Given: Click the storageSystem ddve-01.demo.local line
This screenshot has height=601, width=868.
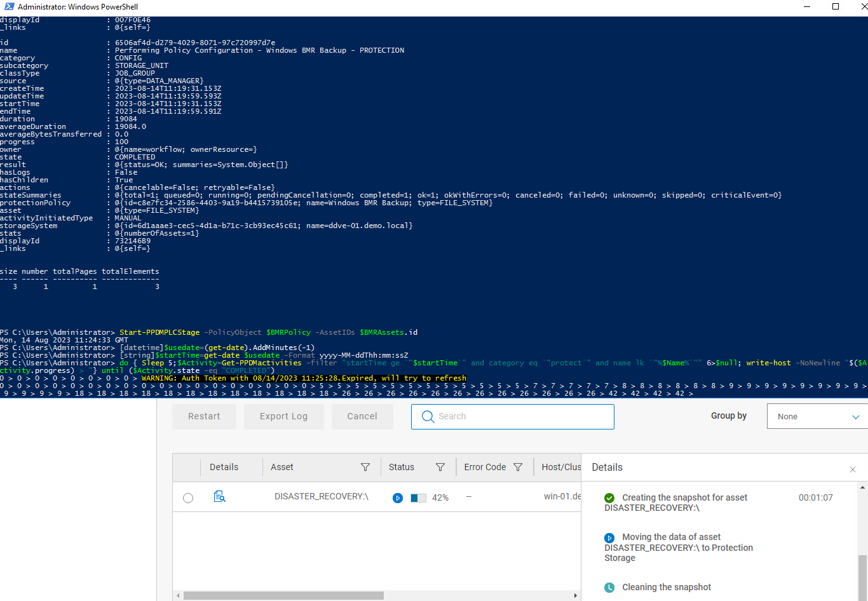Looking at the screenshot, I should (x=207, y=226).
